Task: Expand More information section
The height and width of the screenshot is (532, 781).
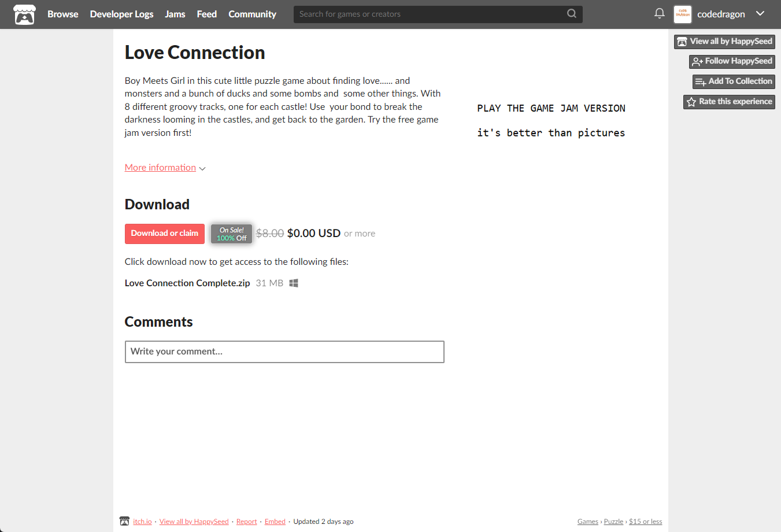Action: click(165, 168)
